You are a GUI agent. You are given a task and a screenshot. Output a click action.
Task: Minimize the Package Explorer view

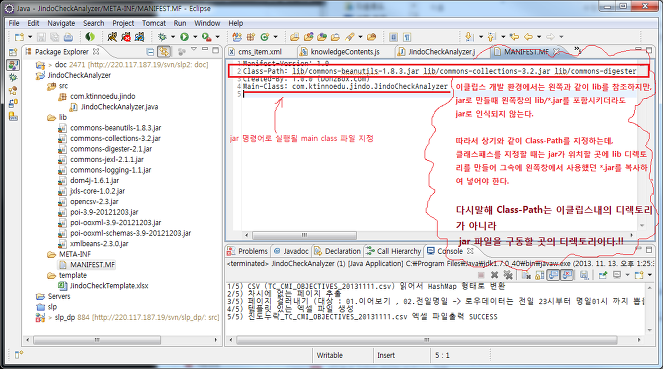(205, 49)
